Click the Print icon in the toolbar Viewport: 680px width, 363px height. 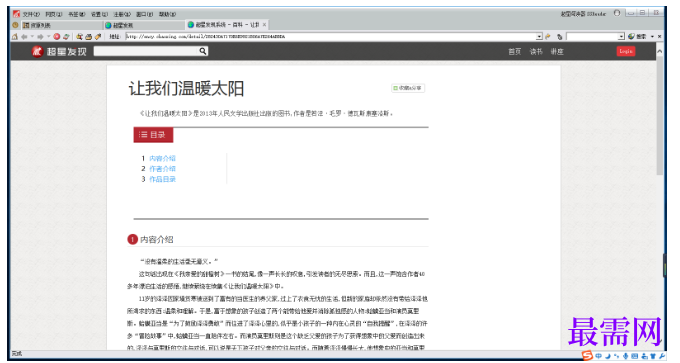[x=88, y=37]
